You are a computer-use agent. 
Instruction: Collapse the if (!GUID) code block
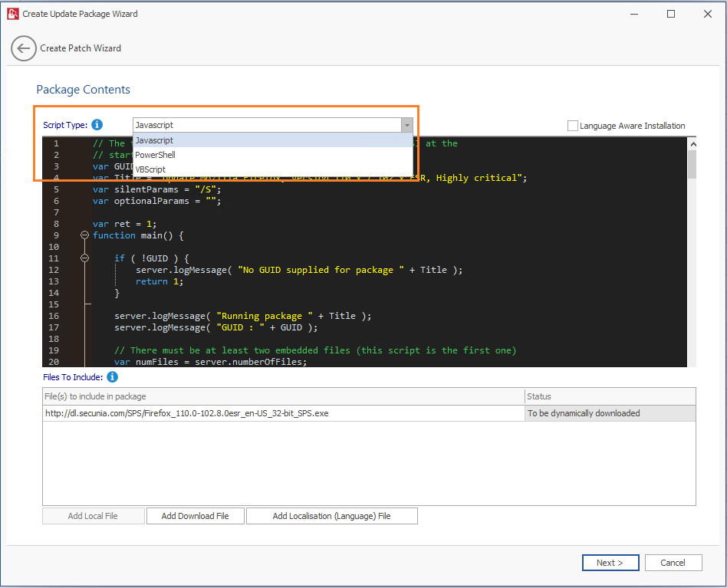pos(84,258)
